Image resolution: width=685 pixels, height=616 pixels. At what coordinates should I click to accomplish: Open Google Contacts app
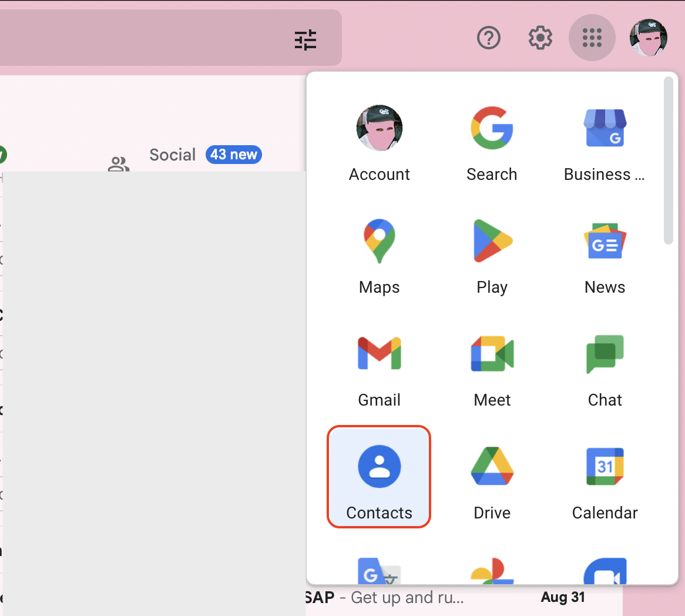click(379, 477)
